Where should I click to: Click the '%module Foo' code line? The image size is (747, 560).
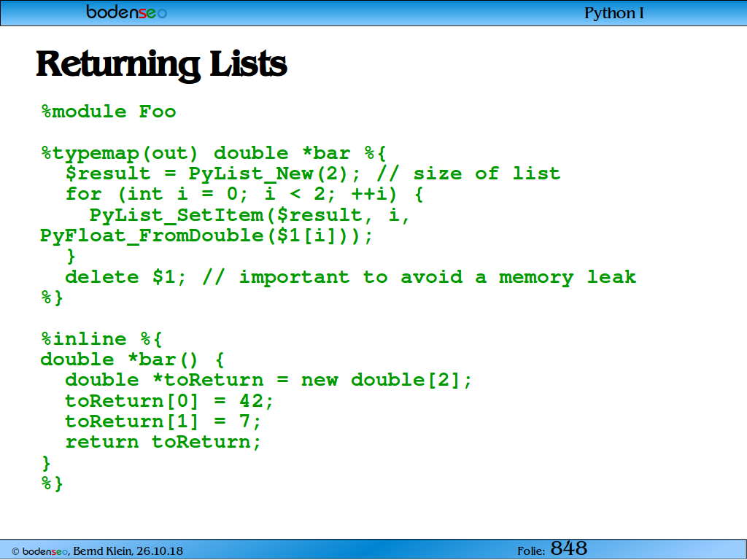coord(109,112)
